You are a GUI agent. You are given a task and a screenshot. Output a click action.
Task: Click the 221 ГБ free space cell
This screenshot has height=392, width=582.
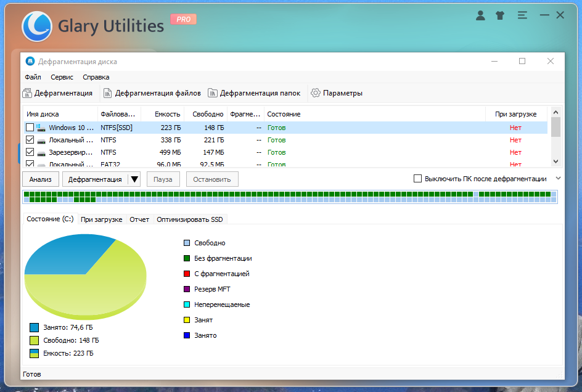[x=214, y=141]
